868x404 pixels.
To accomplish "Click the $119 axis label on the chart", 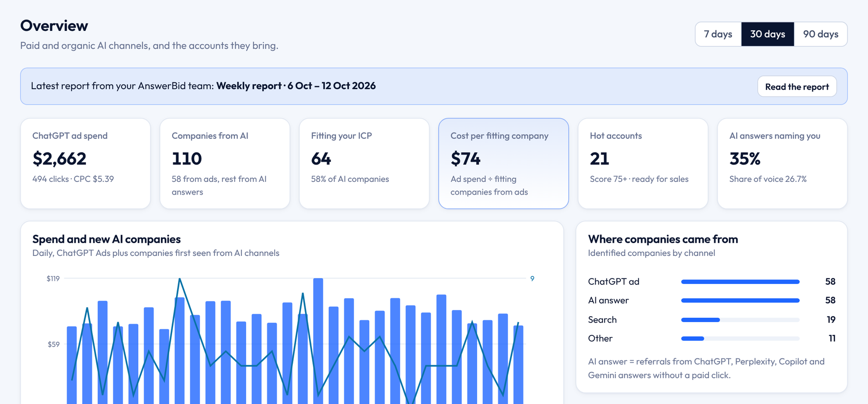I will point(53,278).
